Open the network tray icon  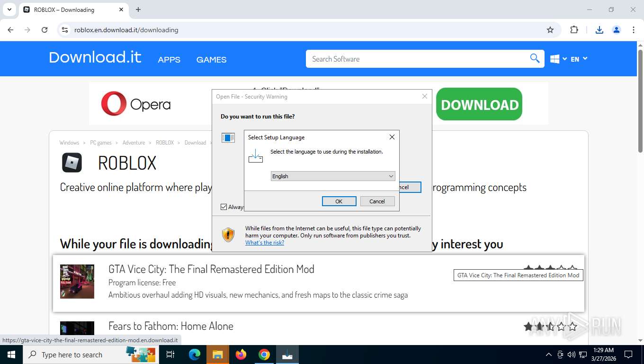pyautogui.click(x=583, y=355)
